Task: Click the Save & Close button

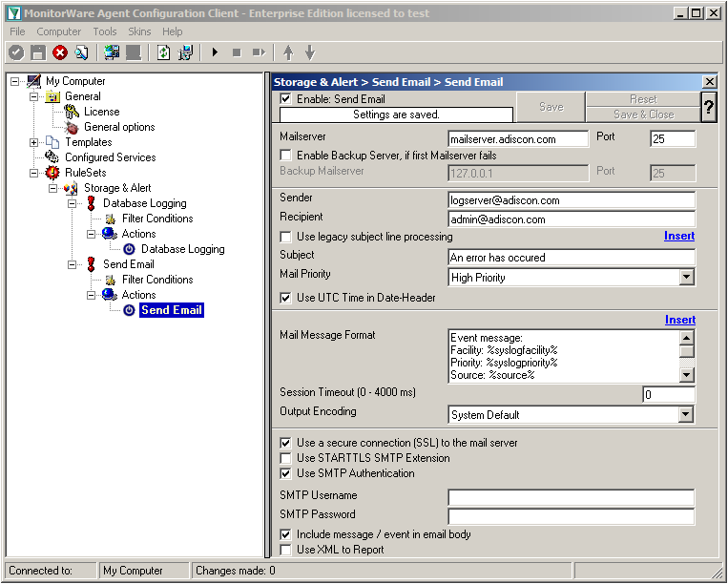Action: coord(643,115)
